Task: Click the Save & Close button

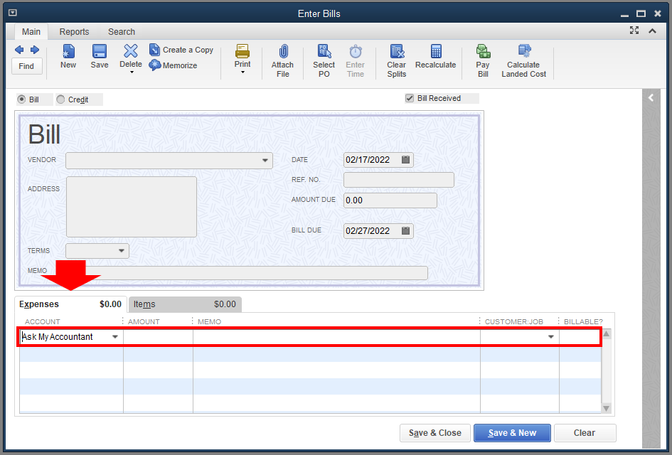Action: coord(435,433)
